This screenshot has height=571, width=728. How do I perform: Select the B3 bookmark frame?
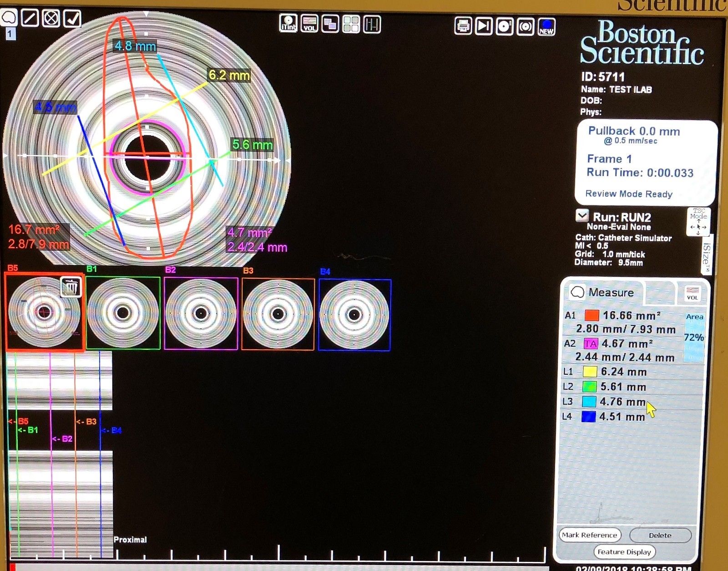coord(279,313)
